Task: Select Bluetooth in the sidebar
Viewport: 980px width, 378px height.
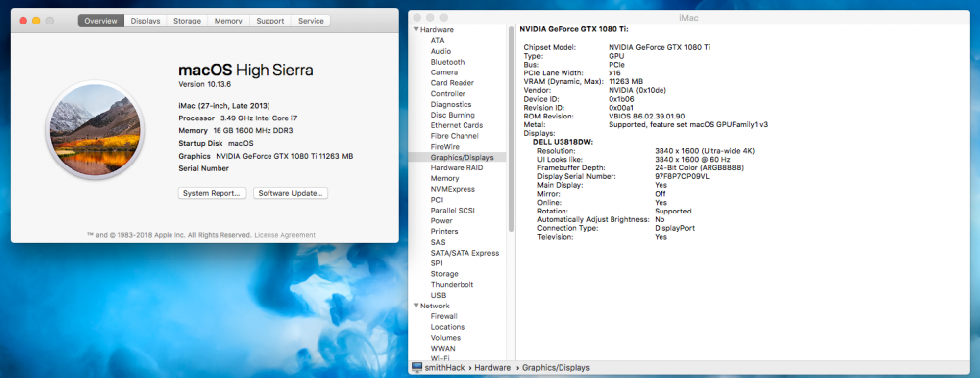Action: [448, 62]
